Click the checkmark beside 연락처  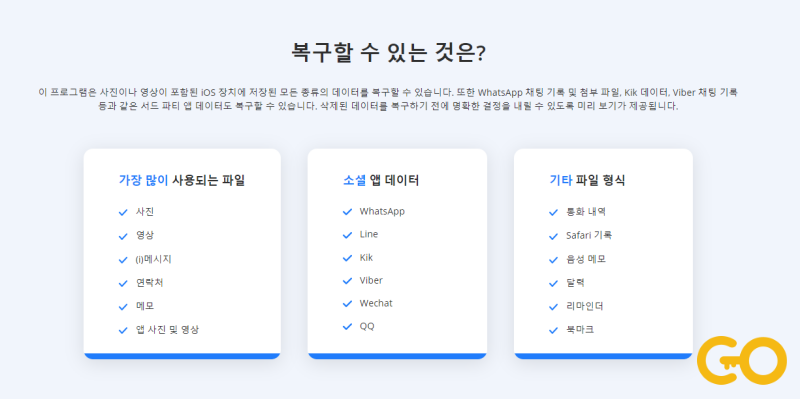point(123,283)
